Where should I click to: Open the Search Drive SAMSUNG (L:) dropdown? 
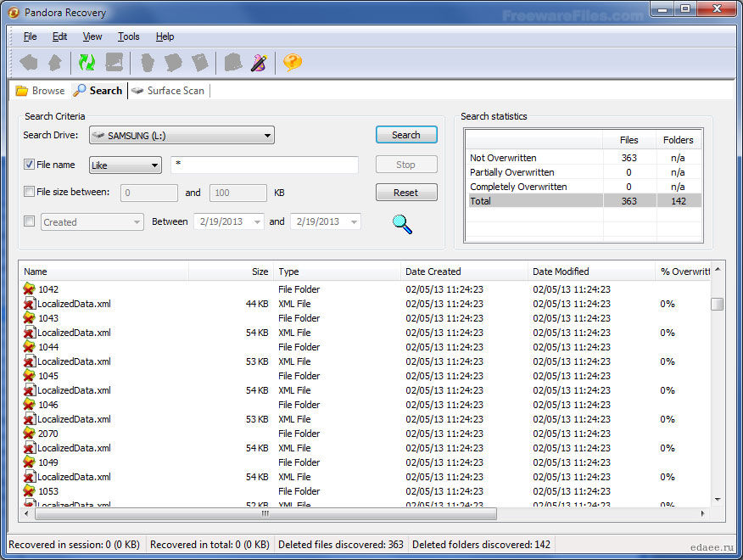coord(182,136)
